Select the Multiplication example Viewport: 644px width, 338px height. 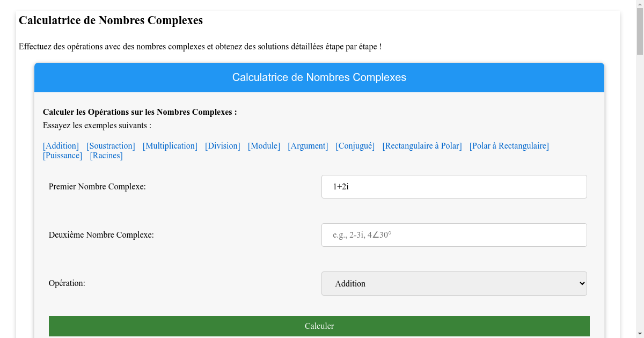pyautogui.click(x=170, y=145)
